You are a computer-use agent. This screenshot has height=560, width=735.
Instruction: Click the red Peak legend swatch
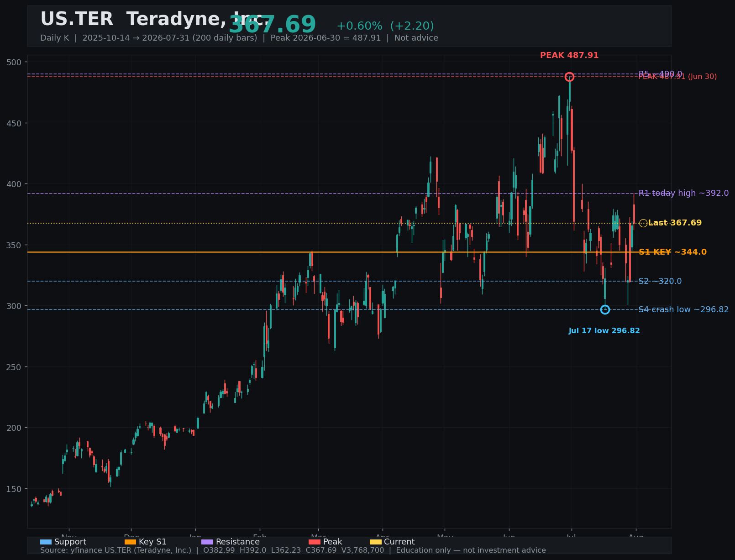[315, 542]
